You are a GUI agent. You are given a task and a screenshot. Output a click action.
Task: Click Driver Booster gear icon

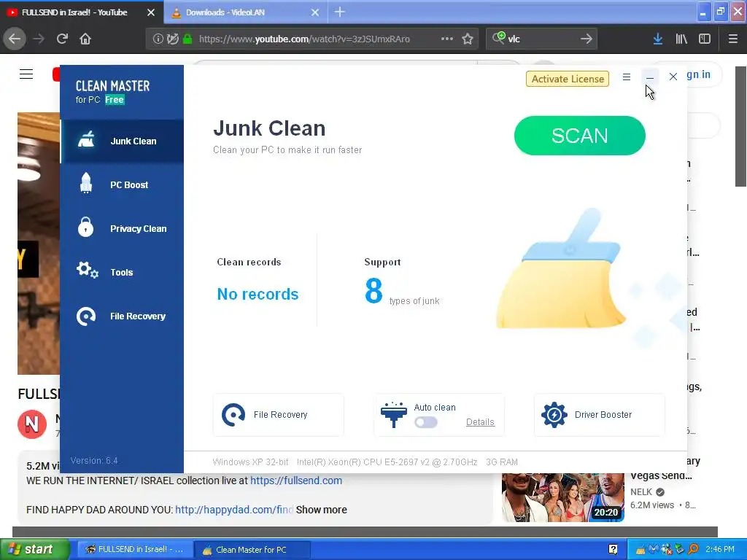coord(554,415)
